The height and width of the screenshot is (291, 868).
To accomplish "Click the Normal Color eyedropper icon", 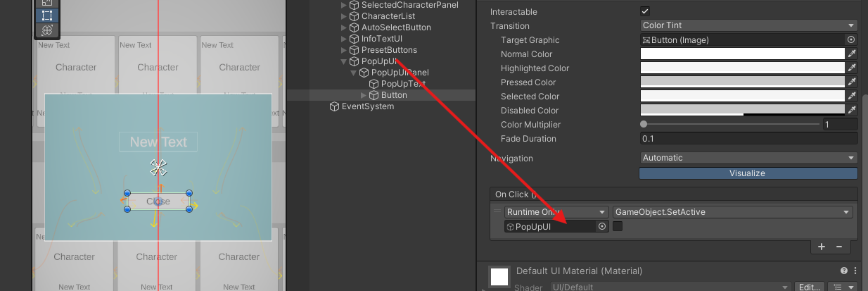I will [x=851, y=54].
